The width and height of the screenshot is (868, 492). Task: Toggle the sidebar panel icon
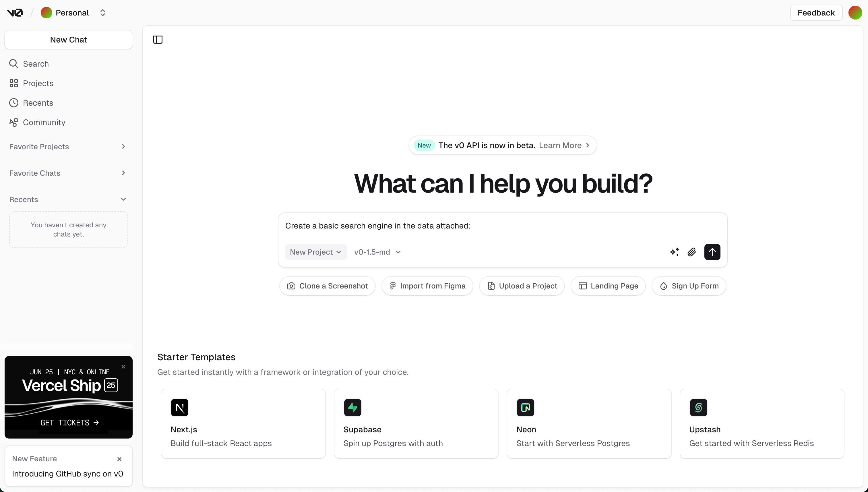158,40
